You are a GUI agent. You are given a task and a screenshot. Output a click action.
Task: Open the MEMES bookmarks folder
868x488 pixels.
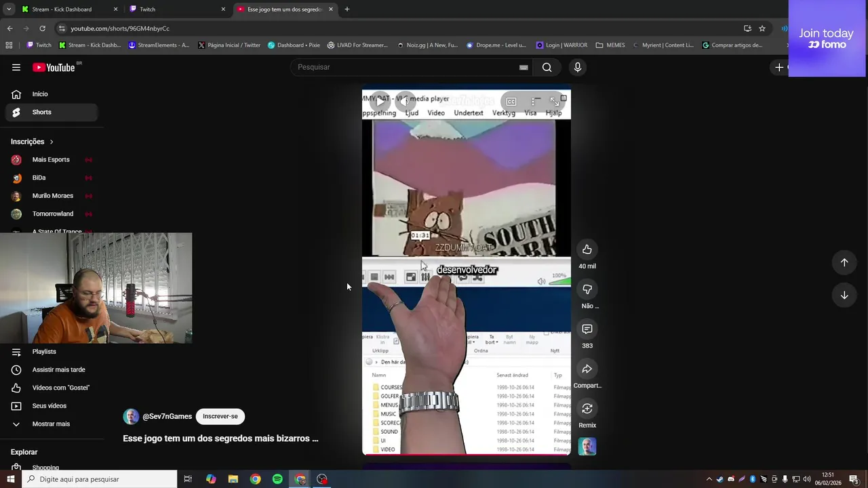pyautogui.click(x=610, y=45)
